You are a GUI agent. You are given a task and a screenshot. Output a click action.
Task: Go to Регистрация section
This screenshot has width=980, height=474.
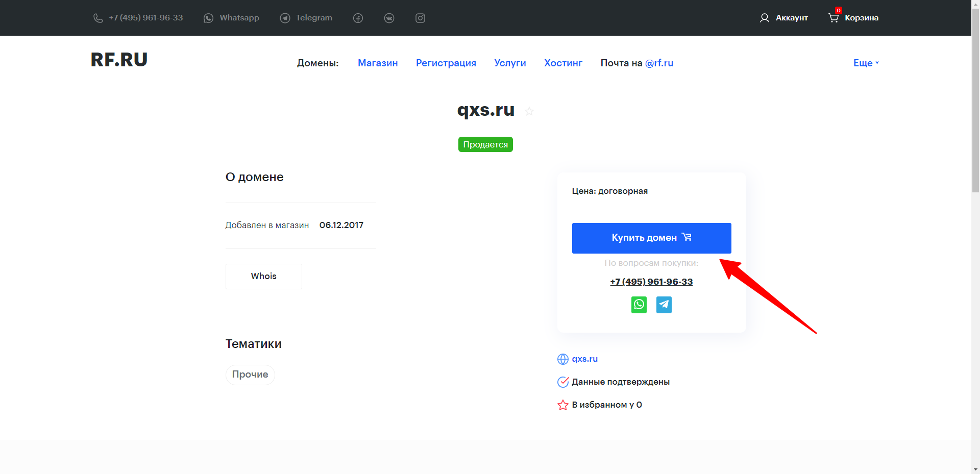446,63
